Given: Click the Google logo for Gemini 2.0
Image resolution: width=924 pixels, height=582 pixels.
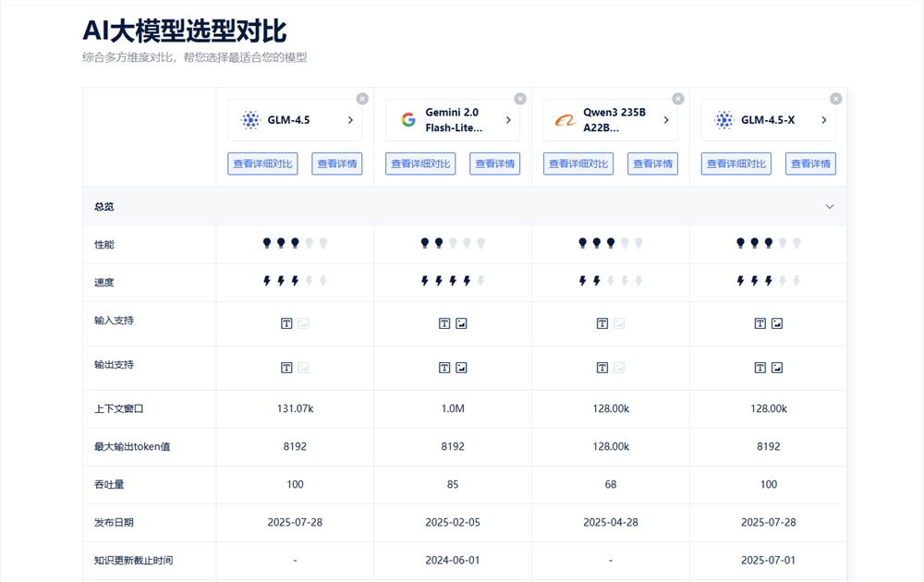Looking at the screenshot, I should click(408, 120).
